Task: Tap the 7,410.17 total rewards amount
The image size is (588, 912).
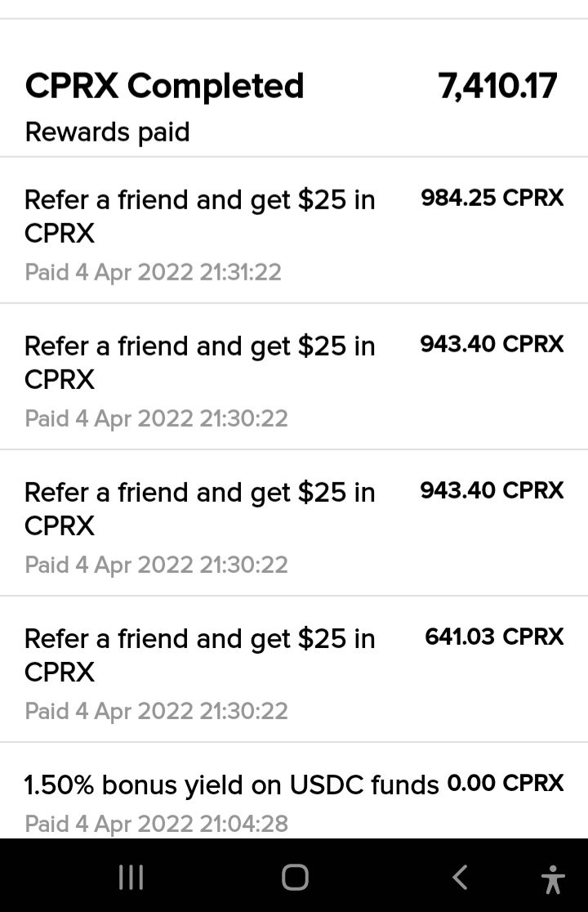Action: click(x=497, y=86)
